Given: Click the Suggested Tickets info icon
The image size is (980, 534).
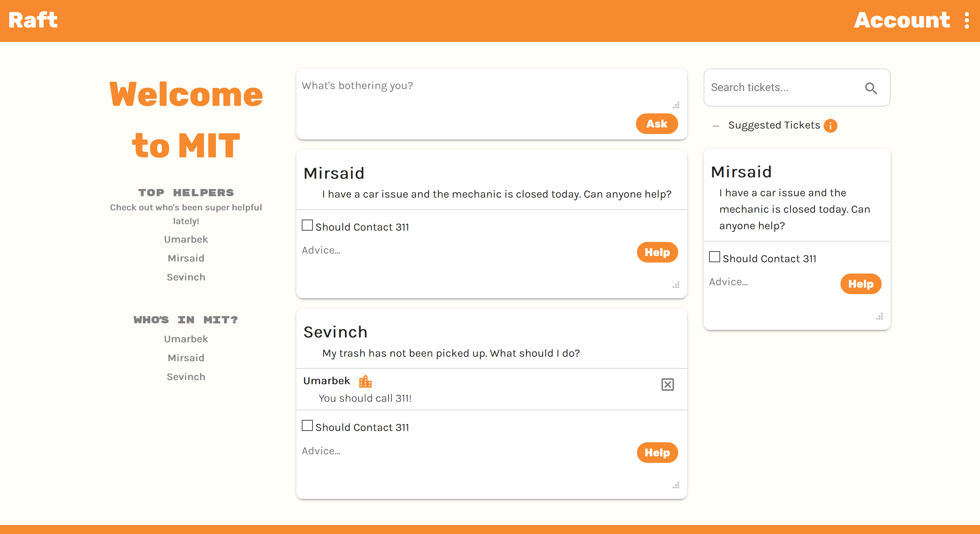Looking at the screenshot, I should (830, 125).
